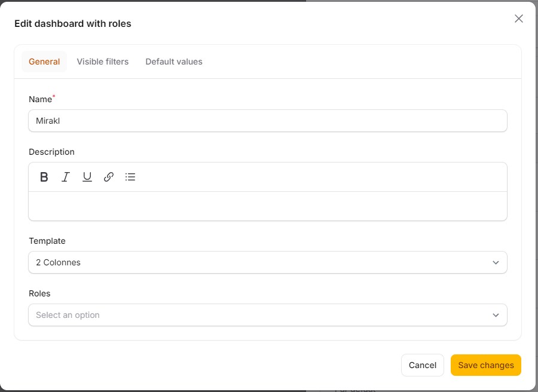Create a bulleted list in the description

click(x=130, y=176)
